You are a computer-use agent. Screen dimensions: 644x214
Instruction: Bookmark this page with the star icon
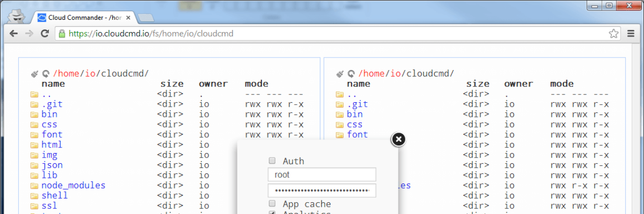pos(613,34)
